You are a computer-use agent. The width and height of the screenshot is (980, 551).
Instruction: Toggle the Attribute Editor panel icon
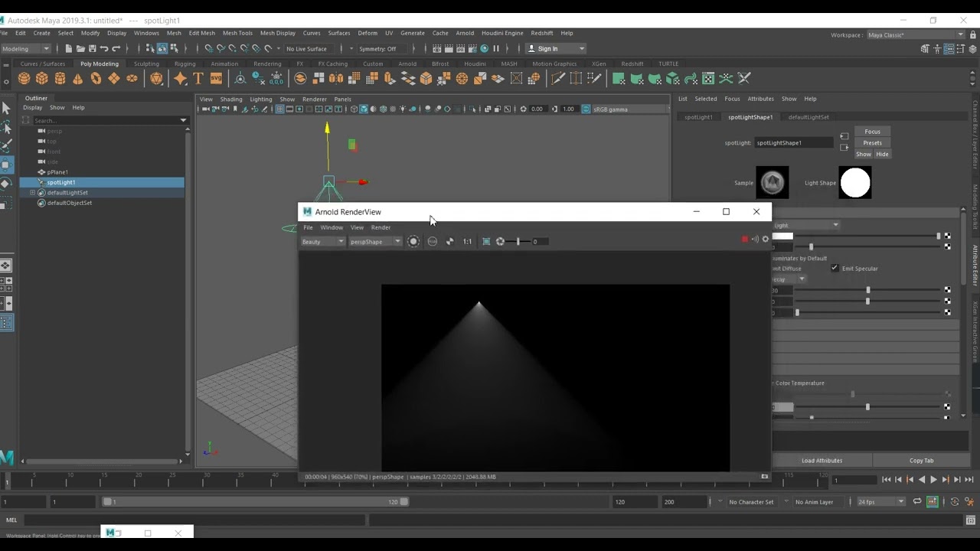tap(949, 48)
